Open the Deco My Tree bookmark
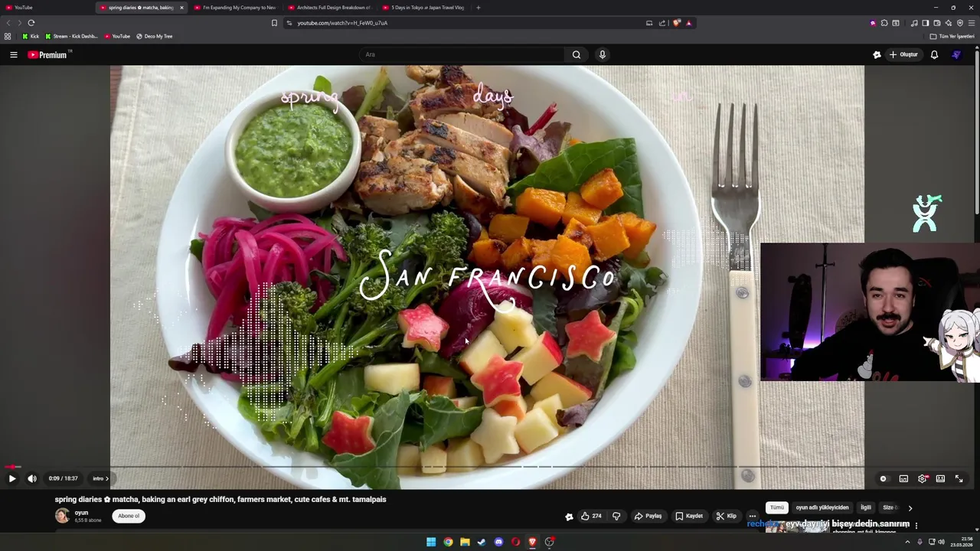 pos(154,36)
